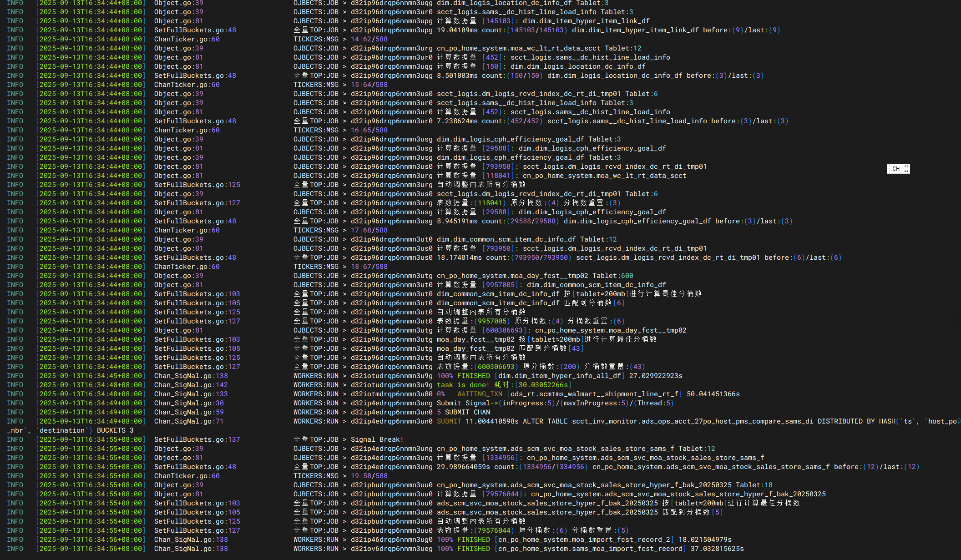Image resolution: width=961 pixels, height=560 pixels.
Task: Click the row count [145103]
Action: click(x=498, y=21)
